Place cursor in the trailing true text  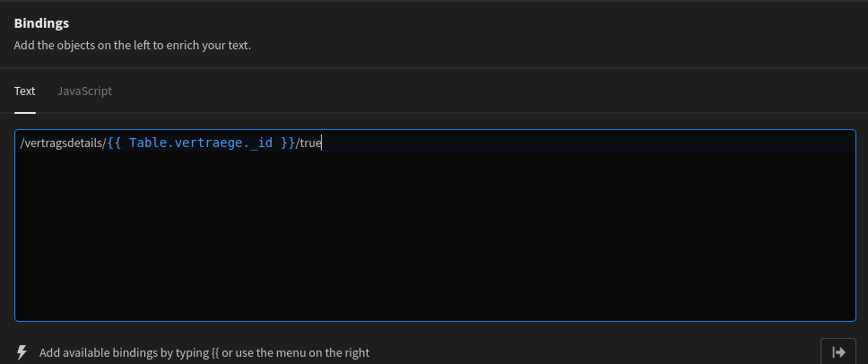coord(310,143)
